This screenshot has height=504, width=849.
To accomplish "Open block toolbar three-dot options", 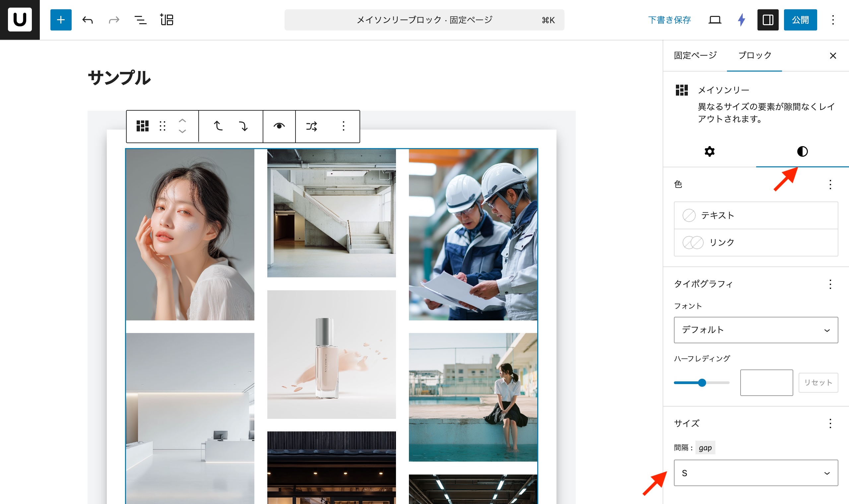I will (343, 126).
